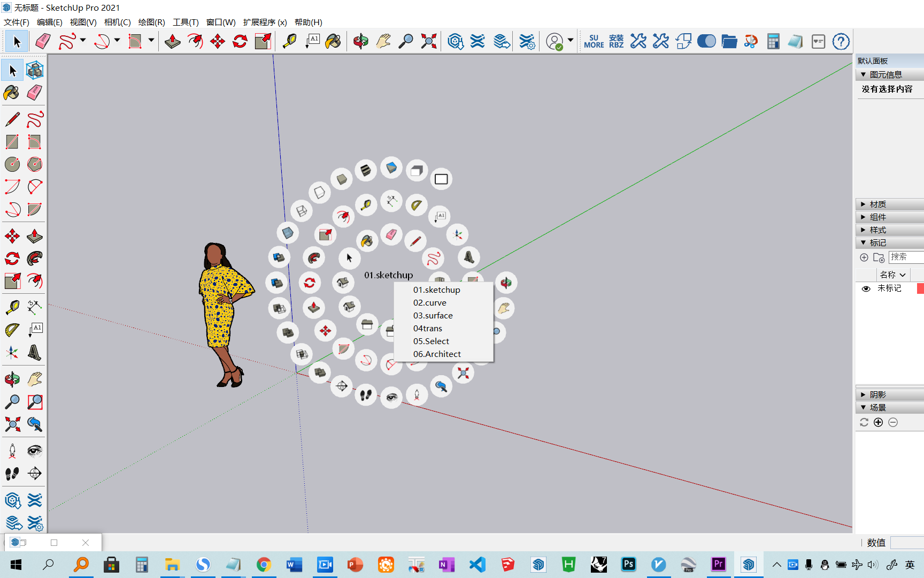Activate the Push/Pull tool

(x=34, y=235)
